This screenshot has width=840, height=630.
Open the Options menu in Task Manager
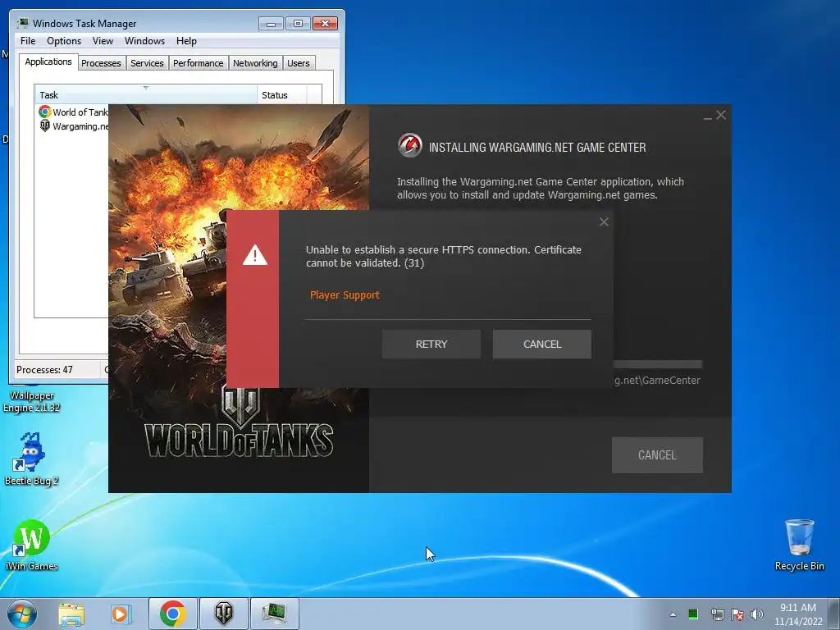point(64,41)
